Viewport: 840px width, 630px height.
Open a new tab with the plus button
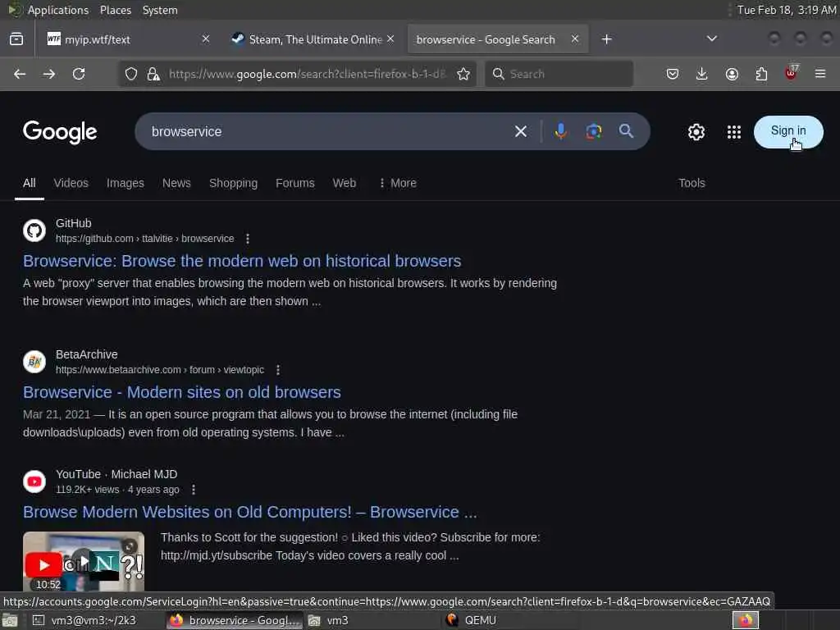[x=606, y=39]
